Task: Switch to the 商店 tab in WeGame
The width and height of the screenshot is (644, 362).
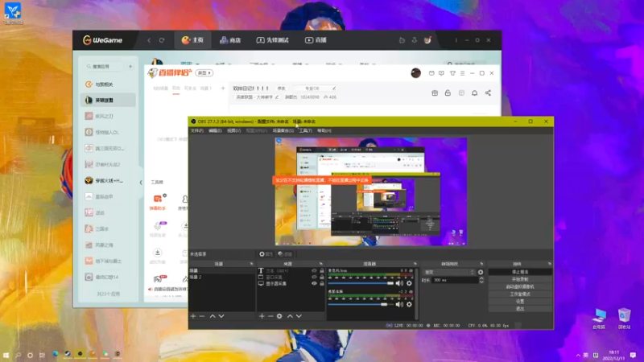Action: coord(230,40)
